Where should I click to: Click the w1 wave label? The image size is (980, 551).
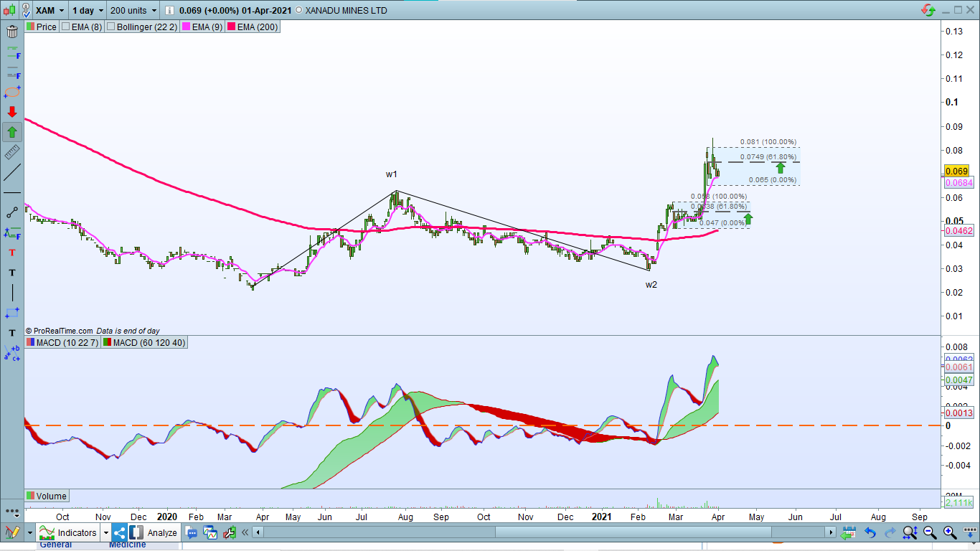tap(391, 174)
